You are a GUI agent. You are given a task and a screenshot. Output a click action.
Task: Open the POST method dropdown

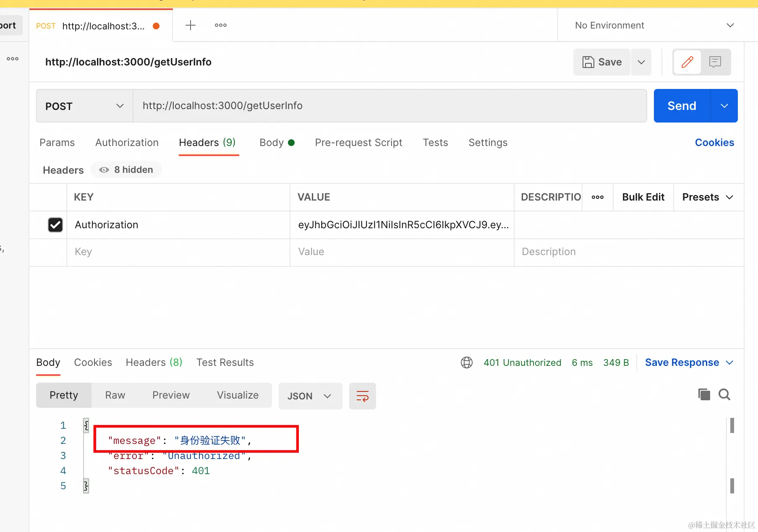(x=85, y=106)
